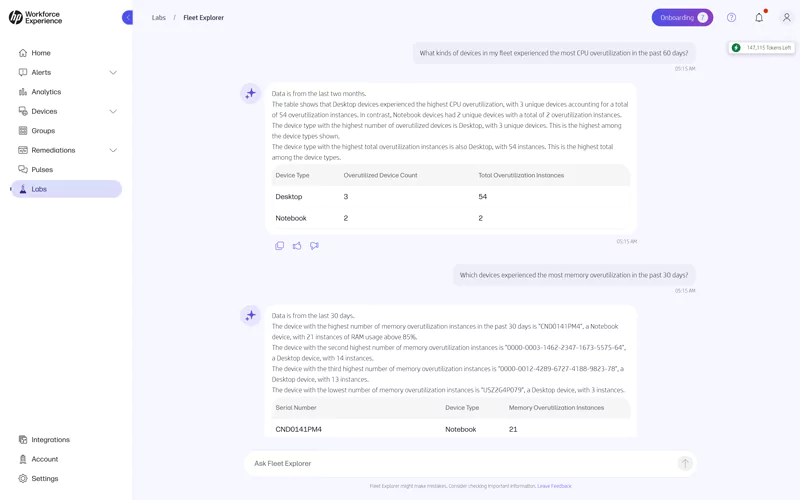This screenshot has height=500, width=800.
Task: Click the HP Workforce Experience logo
Action: click(36, 17)
